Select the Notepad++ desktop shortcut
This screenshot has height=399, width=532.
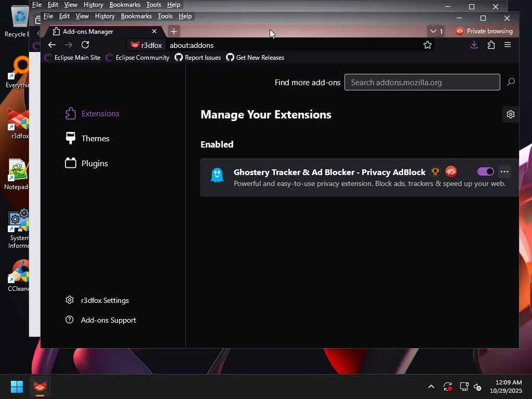(x=18, y=175)
